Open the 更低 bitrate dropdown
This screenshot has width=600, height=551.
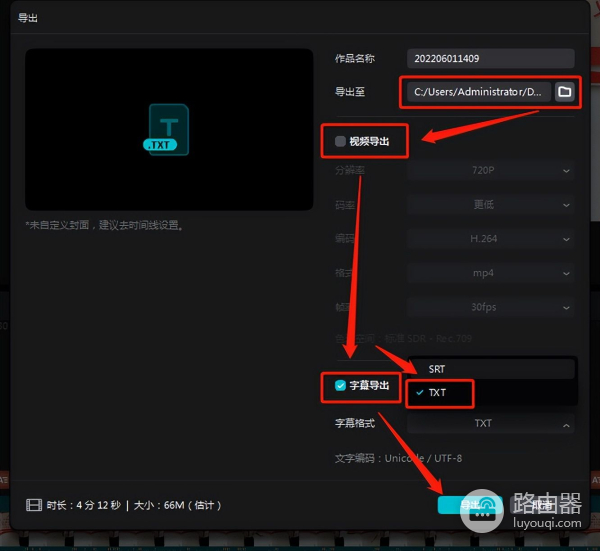point(491,205)
